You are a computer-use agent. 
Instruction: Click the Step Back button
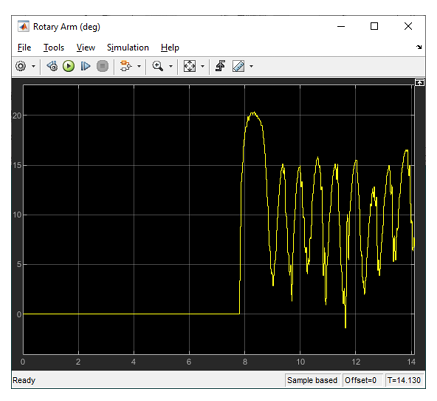pyautogui.click(x=52, y=66)
